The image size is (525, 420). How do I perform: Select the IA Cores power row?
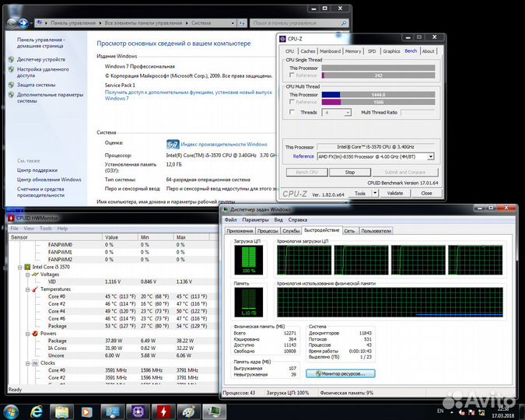(x=113, y=348)
